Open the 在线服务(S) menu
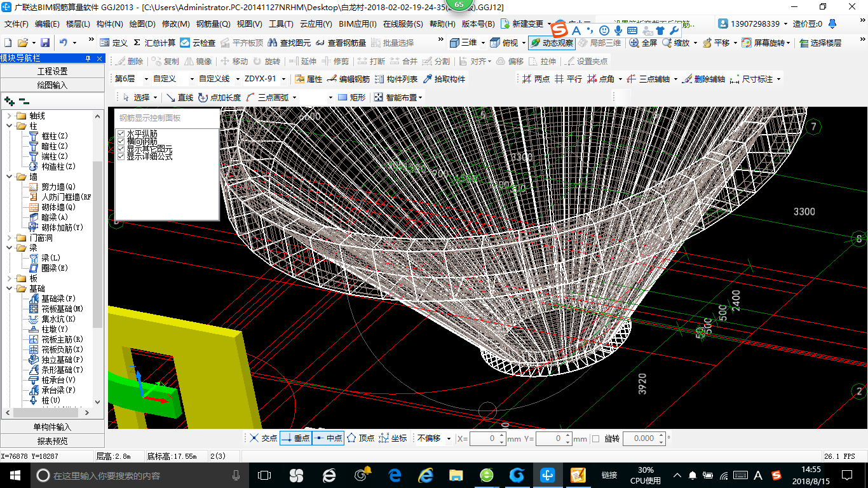868x488 pixels. [403, 24]
